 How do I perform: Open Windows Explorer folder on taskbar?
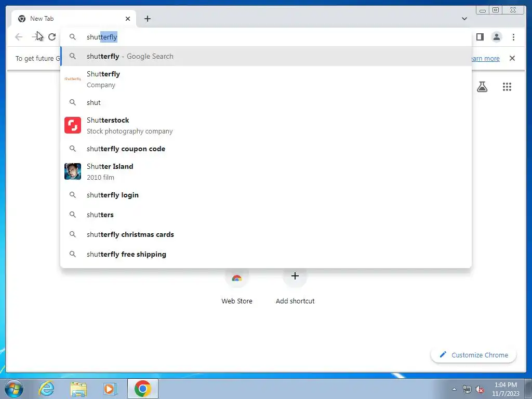[x=78, y=389]
